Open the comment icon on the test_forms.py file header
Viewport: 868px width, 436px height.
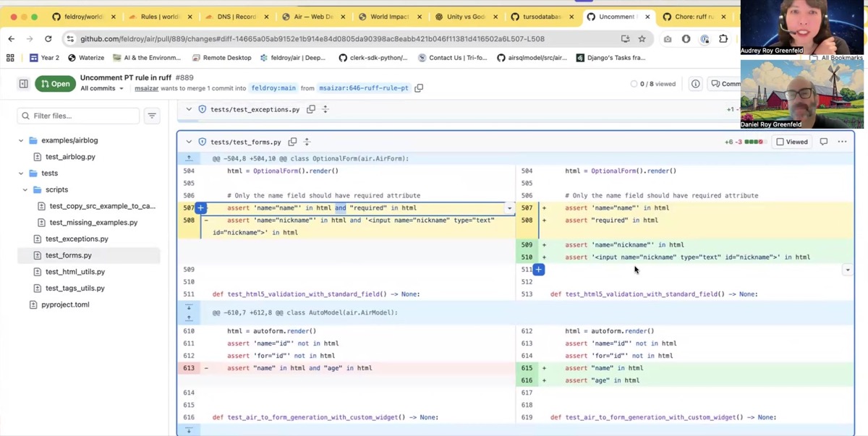point(824,142)
